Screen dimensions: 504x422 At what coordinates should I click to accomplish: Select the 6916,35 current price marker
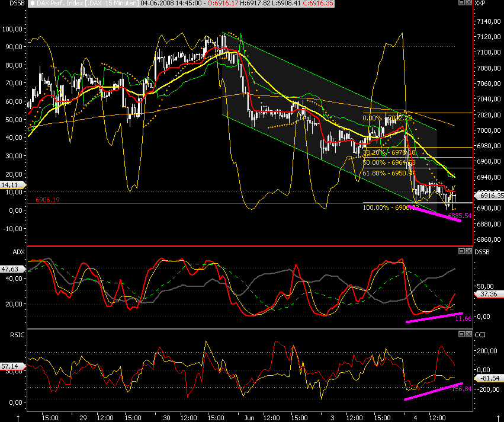[489, 196]
